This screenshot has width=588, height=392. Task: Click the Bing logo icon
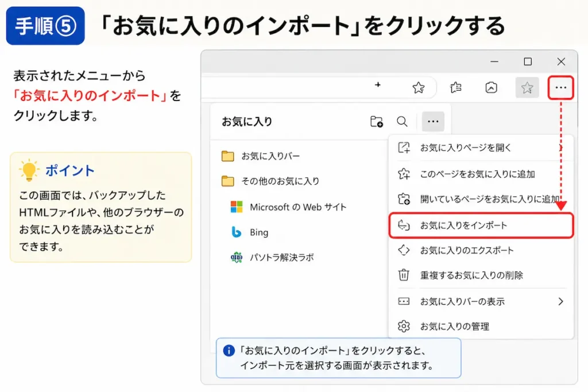tap(236, 232)
